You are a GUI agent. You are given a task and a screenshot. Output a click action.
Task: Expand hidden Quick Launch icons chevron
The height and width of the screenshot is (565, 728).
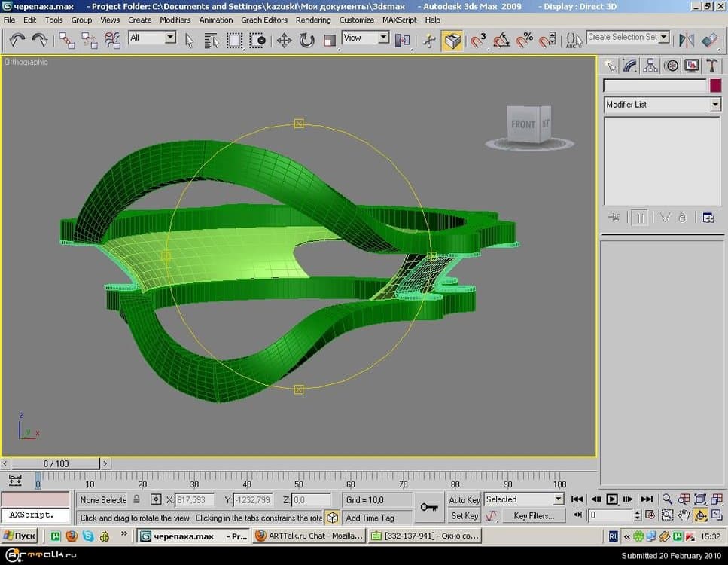pos(124,534)
